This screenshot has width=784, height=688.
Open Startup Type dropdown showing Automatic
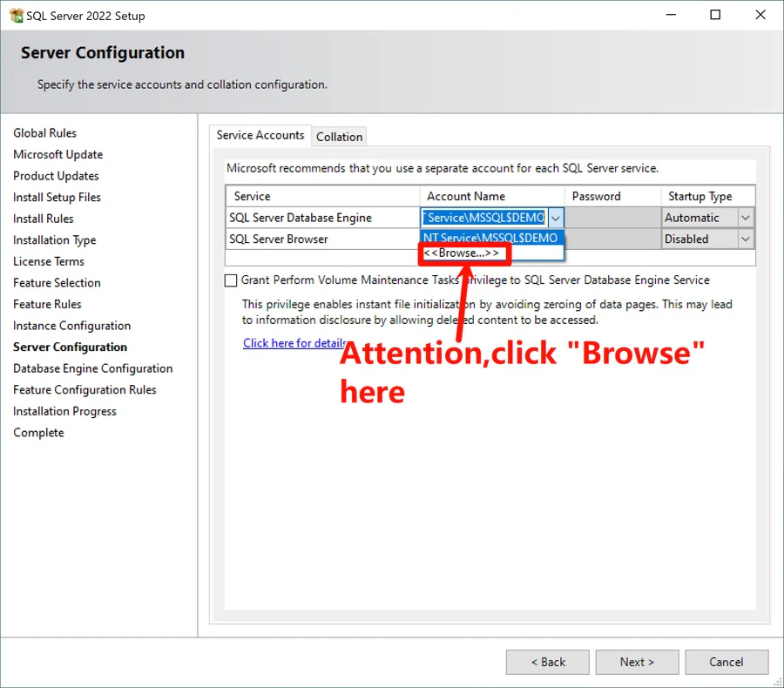click(745, 218)
